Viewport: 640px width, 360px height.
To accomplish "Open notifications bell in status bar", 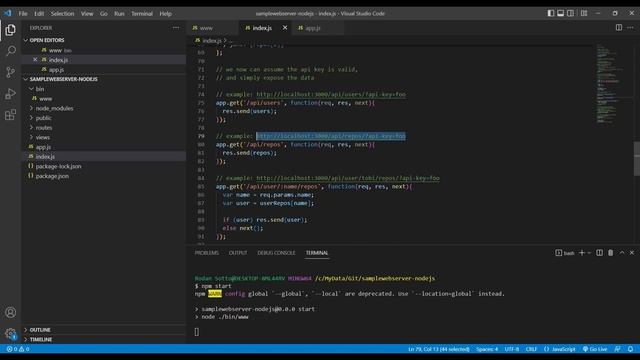I will [x=631, y=349].
